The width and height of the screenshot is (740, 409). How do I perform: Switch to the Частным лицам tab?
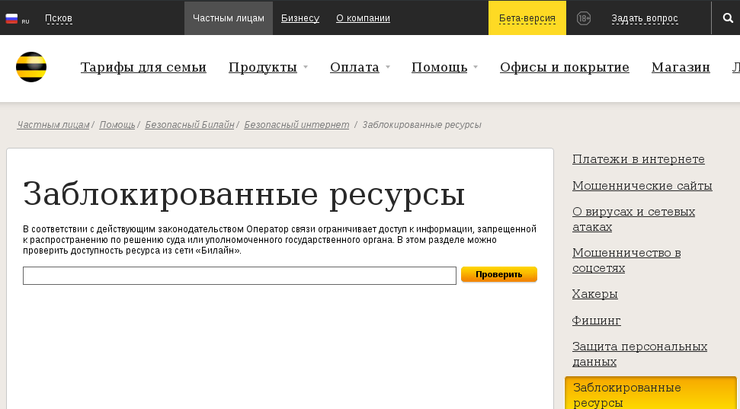228,18
